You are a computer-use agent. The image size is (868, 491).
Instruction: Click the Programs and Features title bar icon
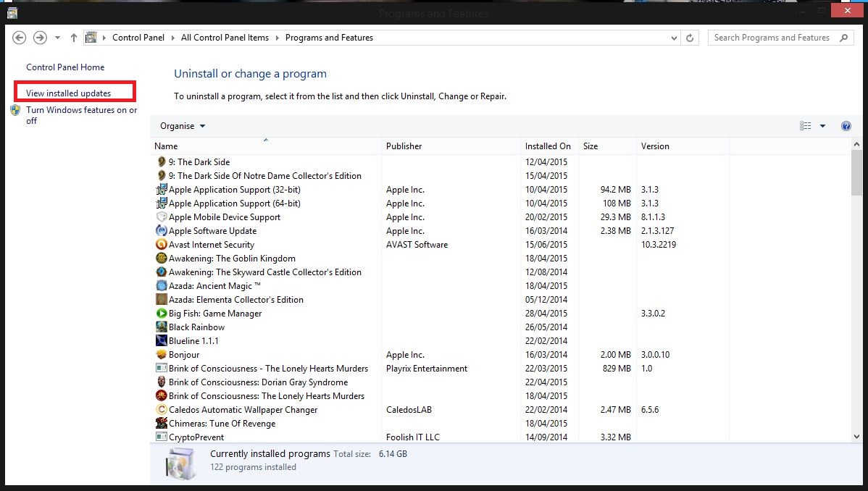(x=12, y=12)
